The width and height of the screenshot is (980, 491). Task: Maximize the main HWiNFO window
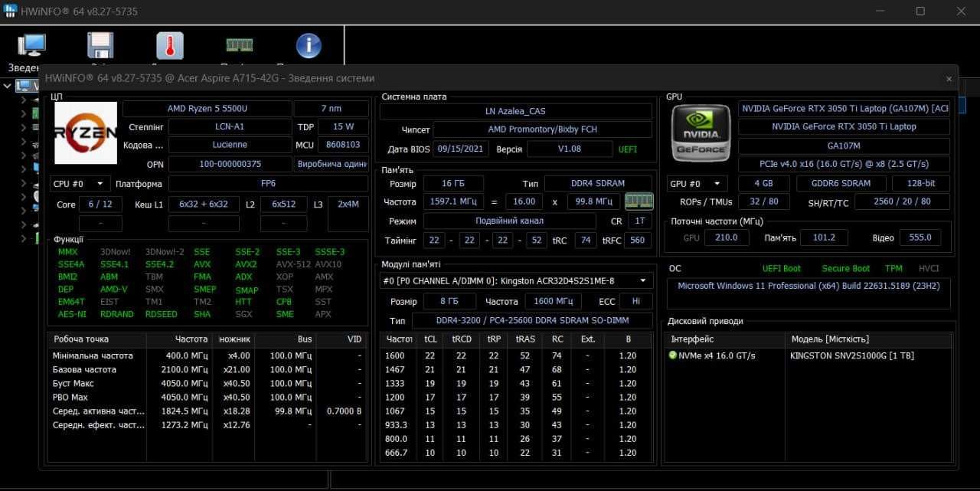click(920, 11)
